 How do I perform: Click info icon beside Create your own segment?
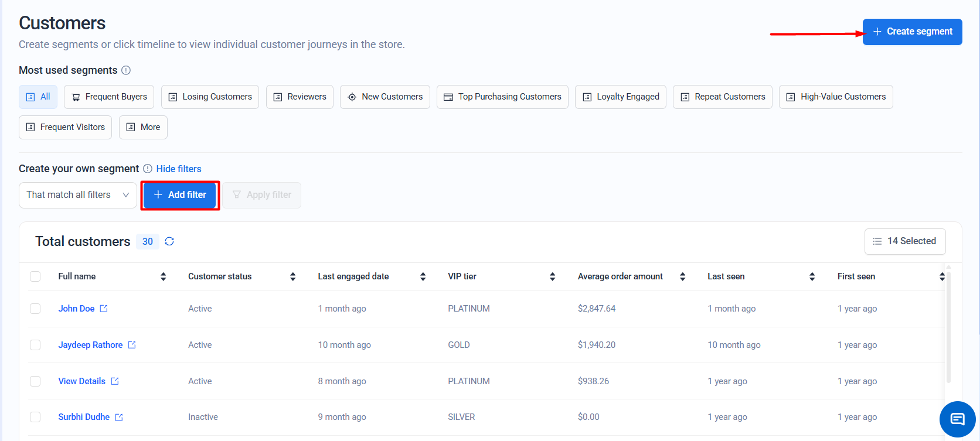point(148,169)
